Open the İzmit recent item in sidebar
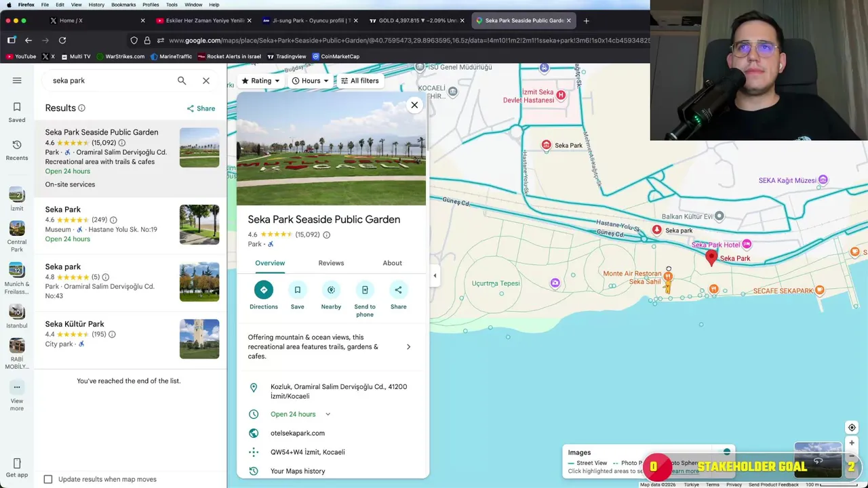Viewport: 868px width, 488px height. tap(17, 200)
